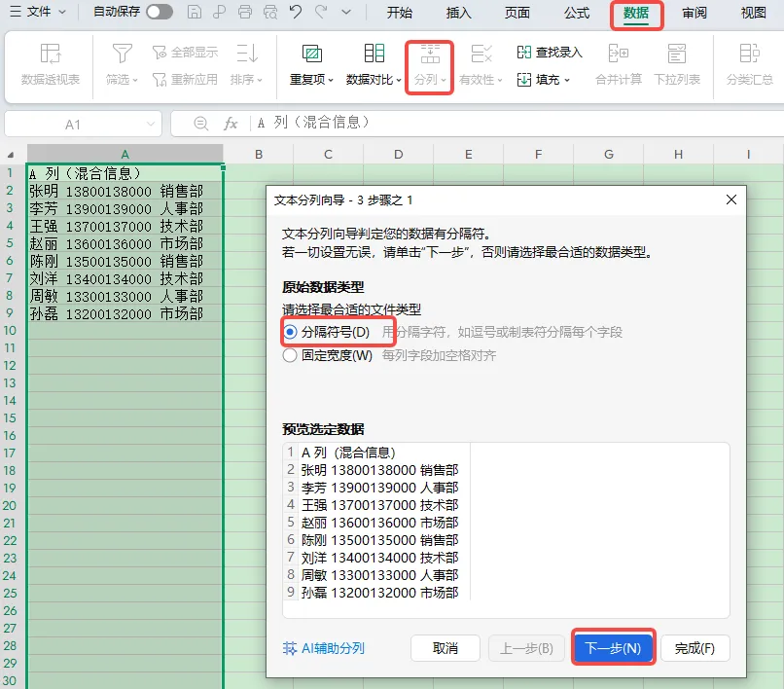Switch to the 公式 tab
Viewport: 784px width, 689px height.
pos(577,13)
